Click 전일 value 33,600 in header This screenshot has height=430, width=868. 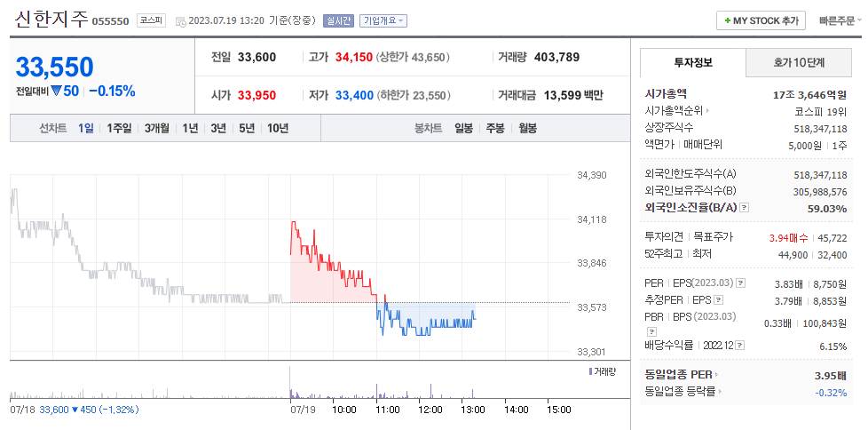(256, 57)
